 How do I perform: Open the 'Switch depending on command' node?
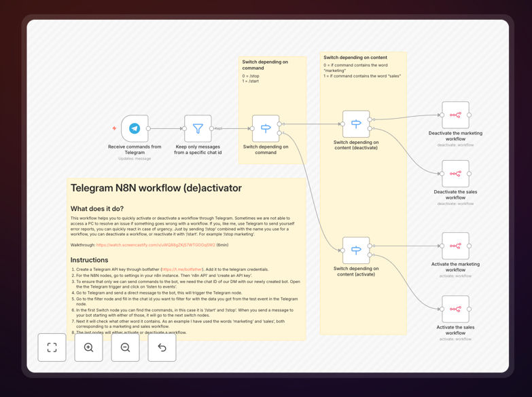[x=266, y=128]
